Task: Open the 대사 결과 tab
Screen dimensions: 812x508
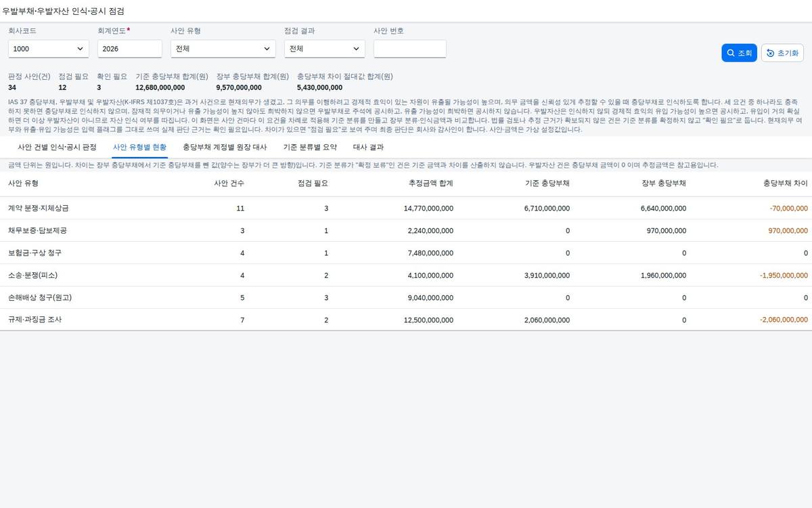Action: pos(368,147)
